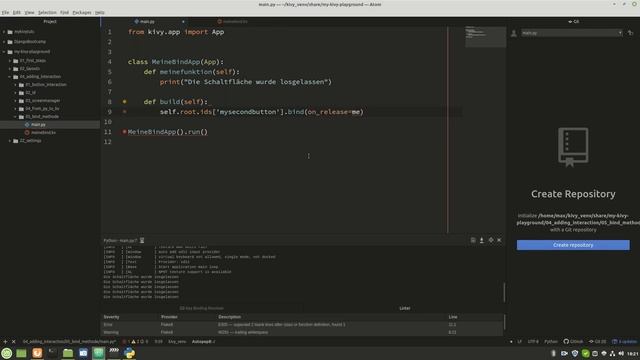
Task: Click the file path in status bar
Action: [69, 342]
